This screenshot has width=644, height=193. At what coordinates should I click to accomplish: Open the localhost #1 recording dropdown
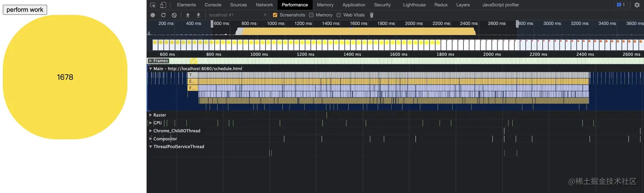click(237, 15)
